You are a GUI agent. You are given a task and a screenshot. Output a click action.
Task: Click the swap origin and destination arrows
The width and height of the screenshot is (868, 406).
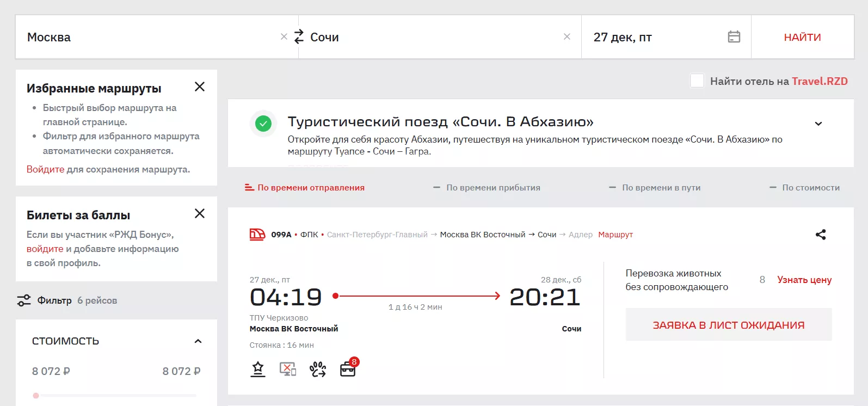[299, 37]
